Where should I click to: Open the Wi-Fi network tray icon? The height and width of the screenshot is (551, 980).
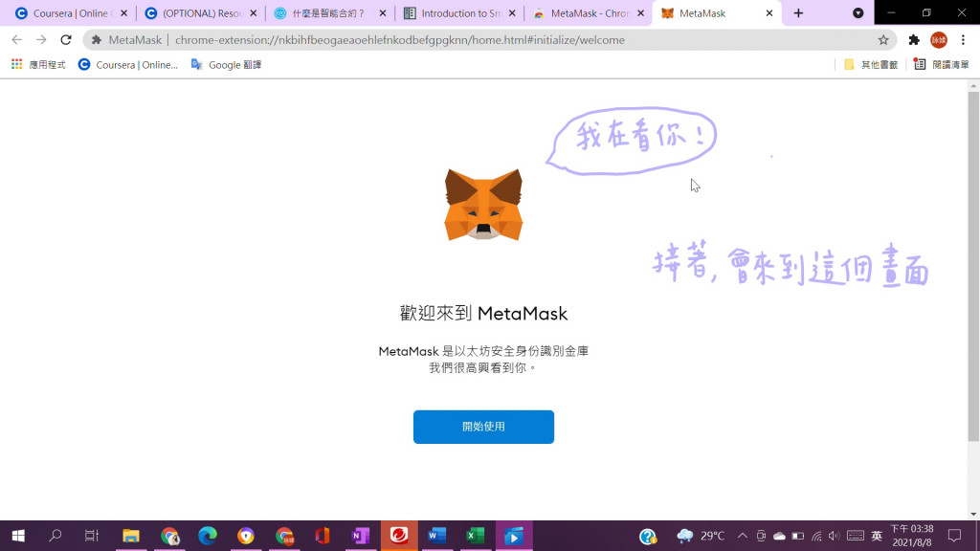tap(816, 536)
